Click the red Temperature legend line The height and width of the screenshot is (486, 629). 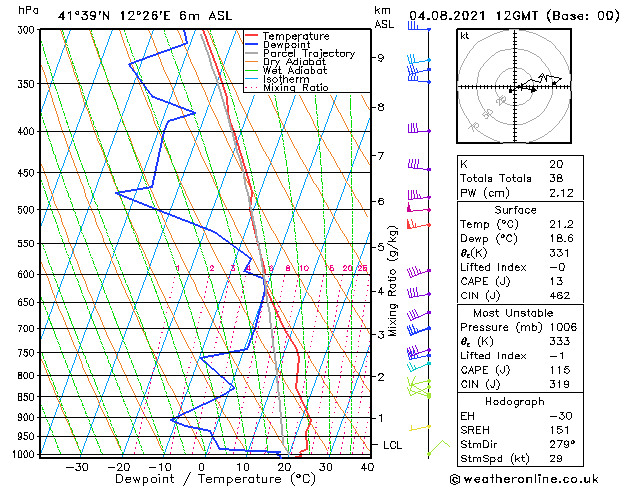click(252, 35)
